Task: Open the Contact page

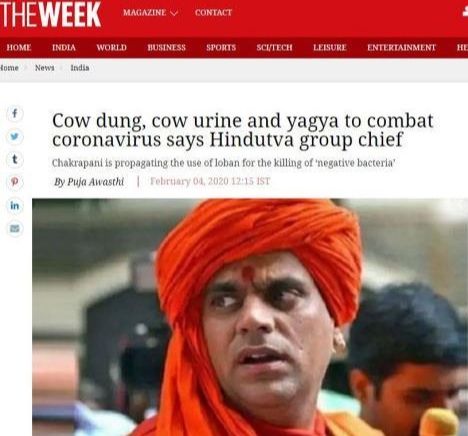Action: pyautogui.click(x=213, y=13)
